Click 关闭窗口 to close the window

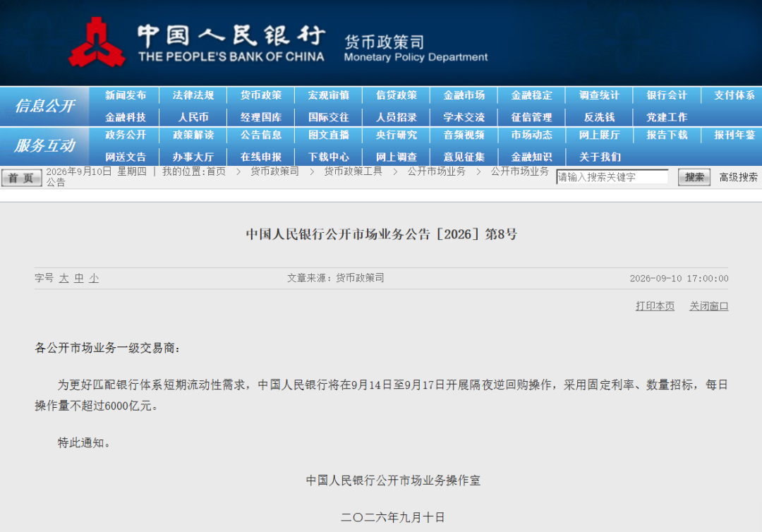(708, 306)
